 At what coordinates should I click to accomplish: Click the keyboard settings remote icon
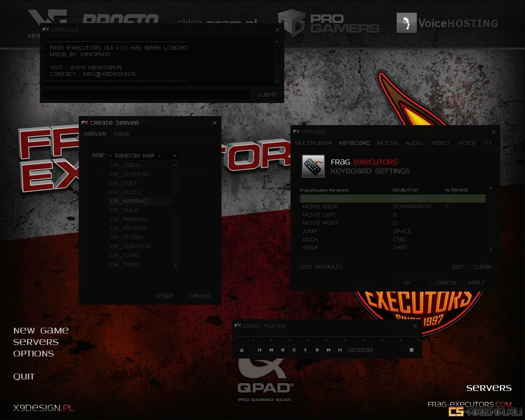pos(313,166)
